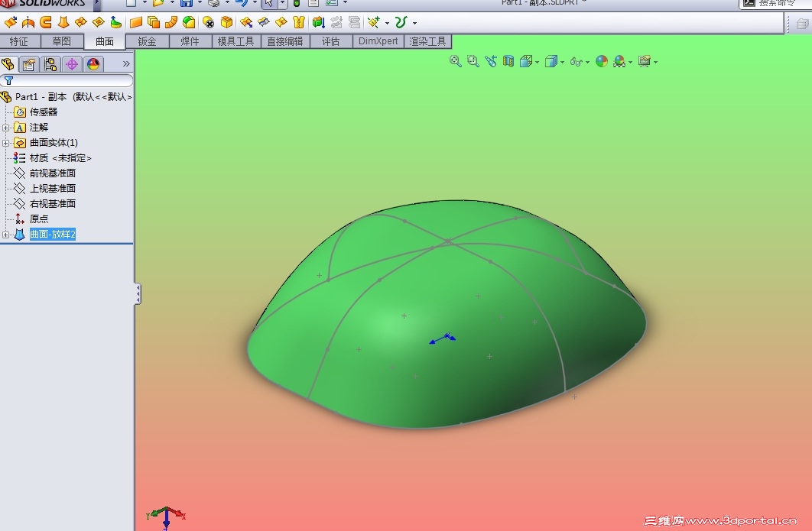
Task: Open the PropertyManager tab
Action: point(29,64)
